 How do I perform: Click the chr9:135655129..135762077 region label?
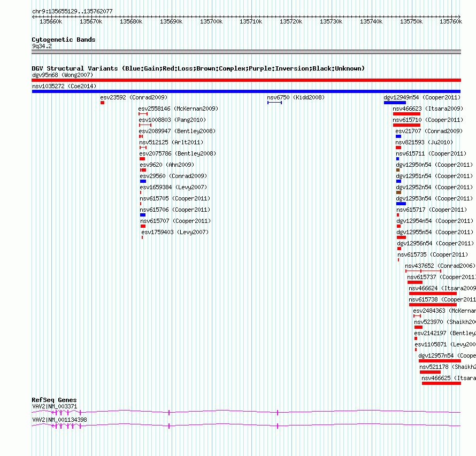pyautogui.click(x=72, y=11)
